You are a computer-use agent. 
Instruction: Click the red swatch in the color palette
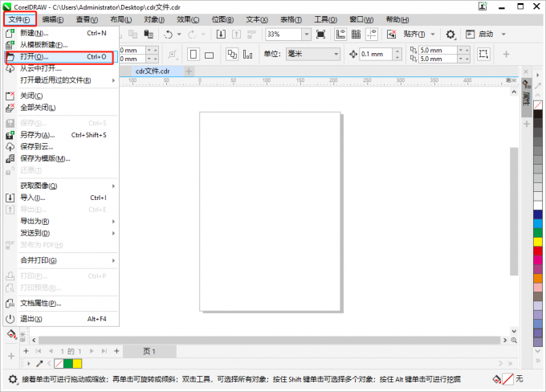point(538,251)
